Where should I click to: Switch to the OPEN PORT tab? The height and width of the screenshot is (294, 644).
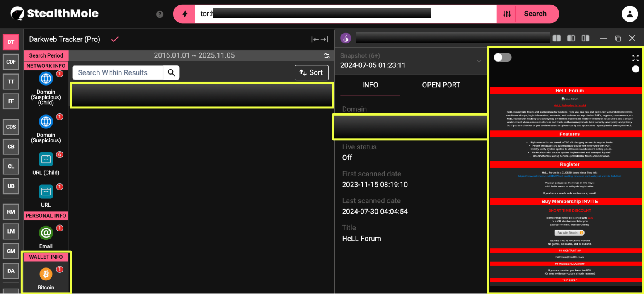coord(441,85)
